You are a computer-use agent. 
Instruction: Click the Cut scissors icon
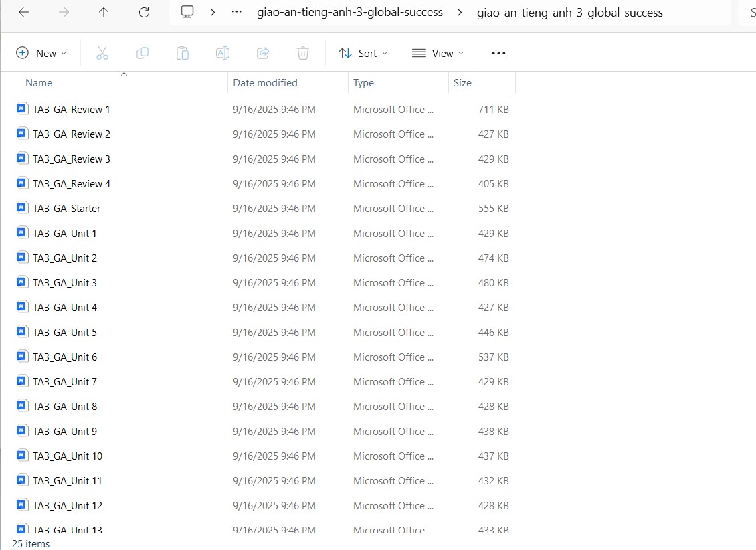pos(102,53)
